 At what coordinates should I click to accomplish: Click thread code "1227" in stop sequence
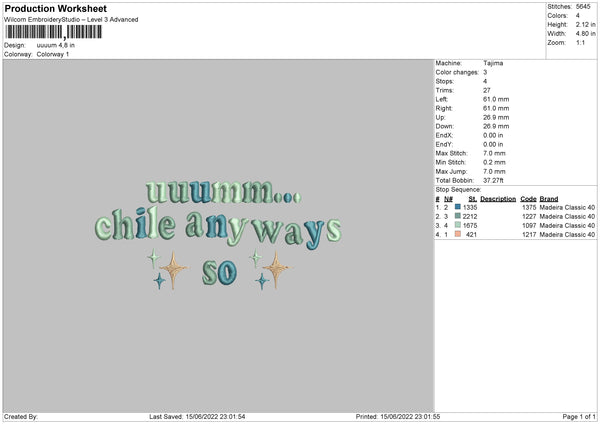(x=529, y=217)
